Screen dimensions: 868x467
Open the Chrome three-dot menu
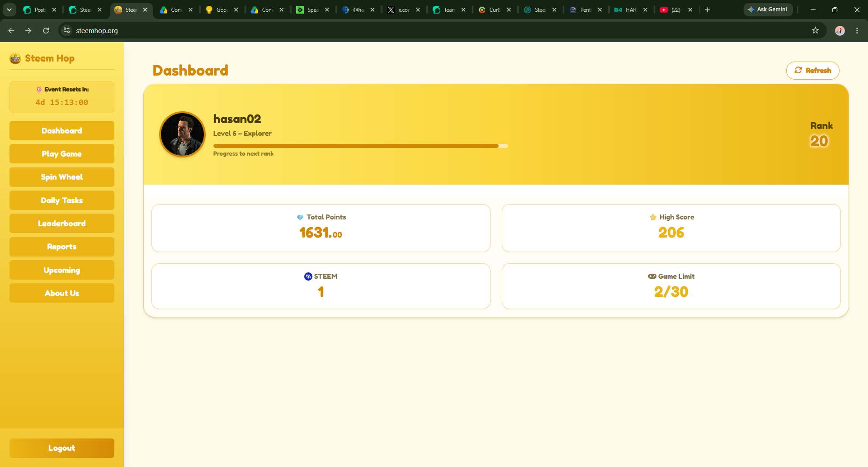tap(857, 30)
